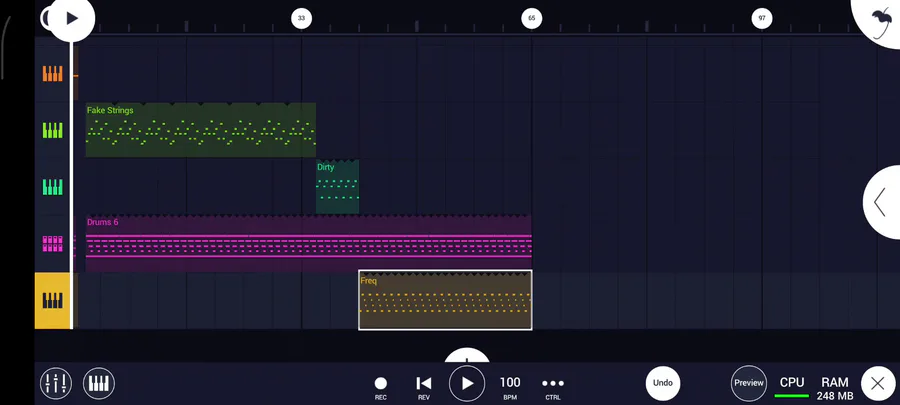Image resolution: width=900 pixels, height=405 pixels.
Task: Jump to bar 97 marker
Action: pos(762,18)
